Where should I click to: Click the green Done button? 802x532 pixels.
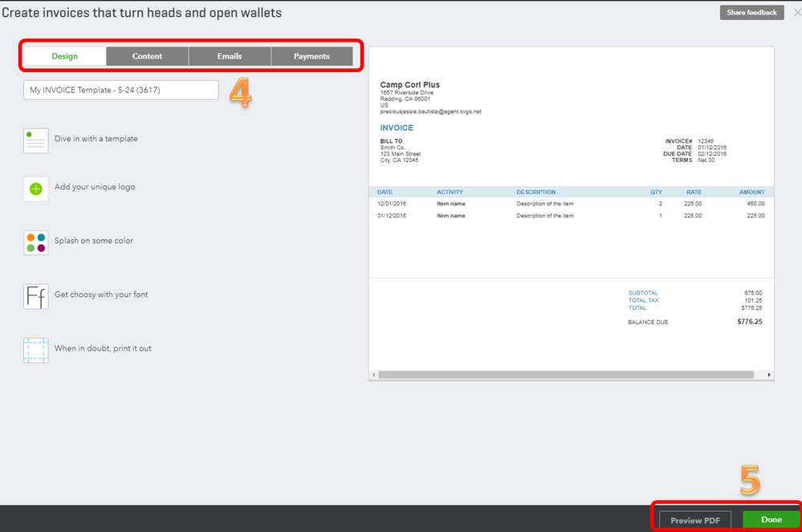771,519
